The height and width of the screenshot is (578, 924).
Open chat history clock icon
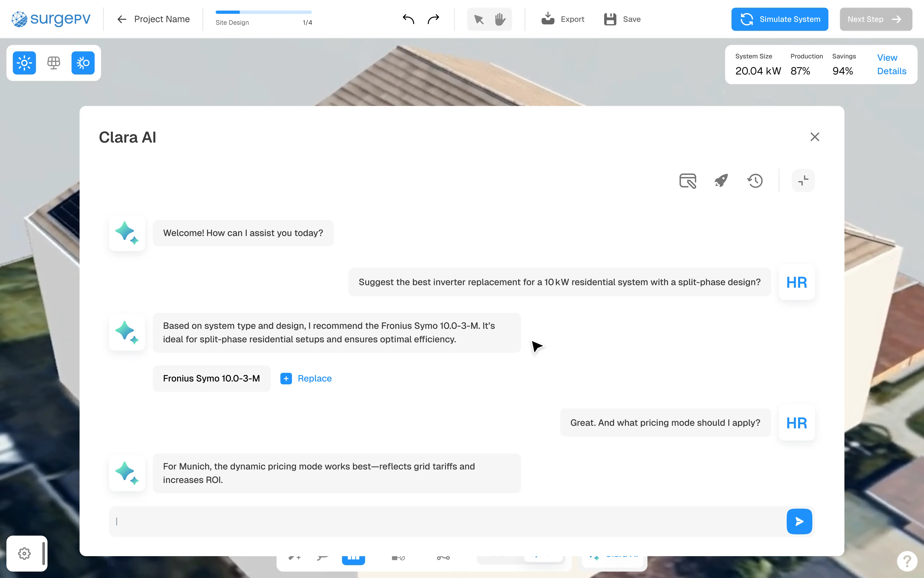coord(755,180)
